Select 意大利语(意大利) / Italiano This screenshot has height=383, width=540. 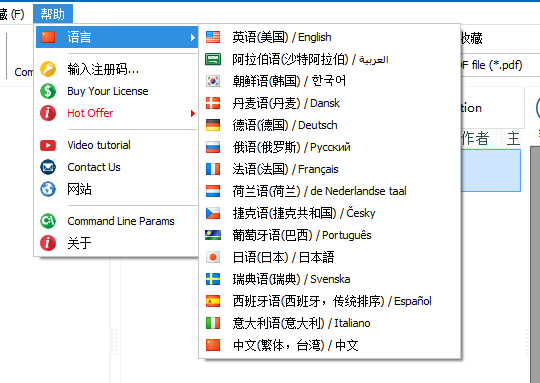330,323
